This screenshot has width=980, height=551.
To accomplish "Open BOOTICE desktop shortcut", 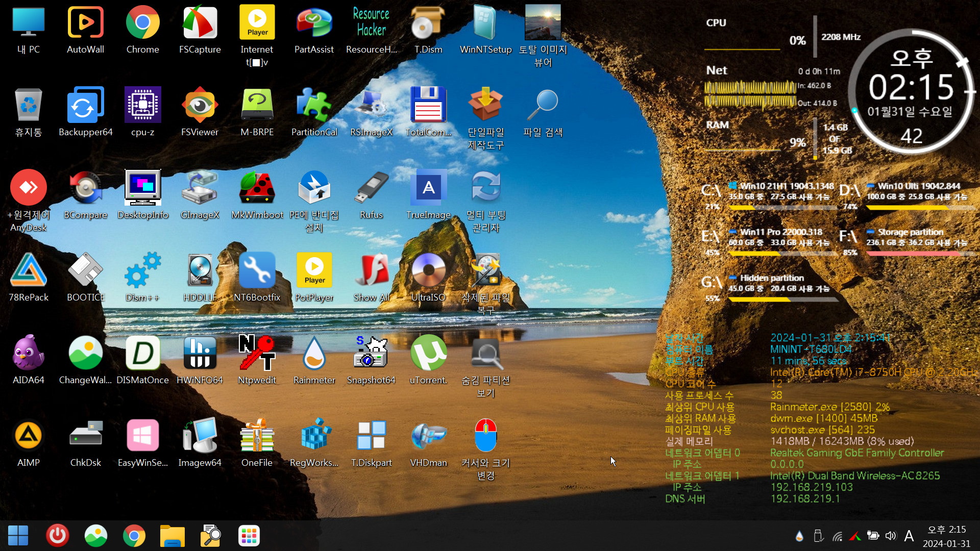I will (x=85, y=278).
